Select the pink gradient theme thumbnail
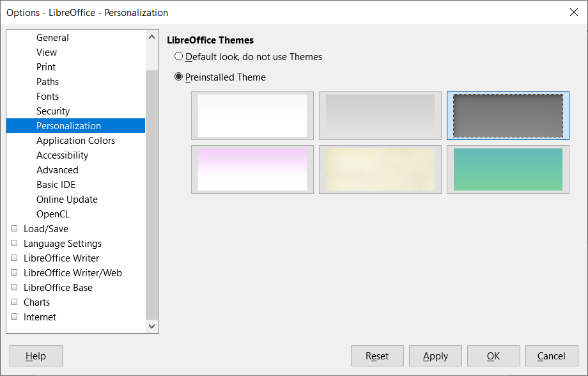Screen dimensions: 588x376 252,169
